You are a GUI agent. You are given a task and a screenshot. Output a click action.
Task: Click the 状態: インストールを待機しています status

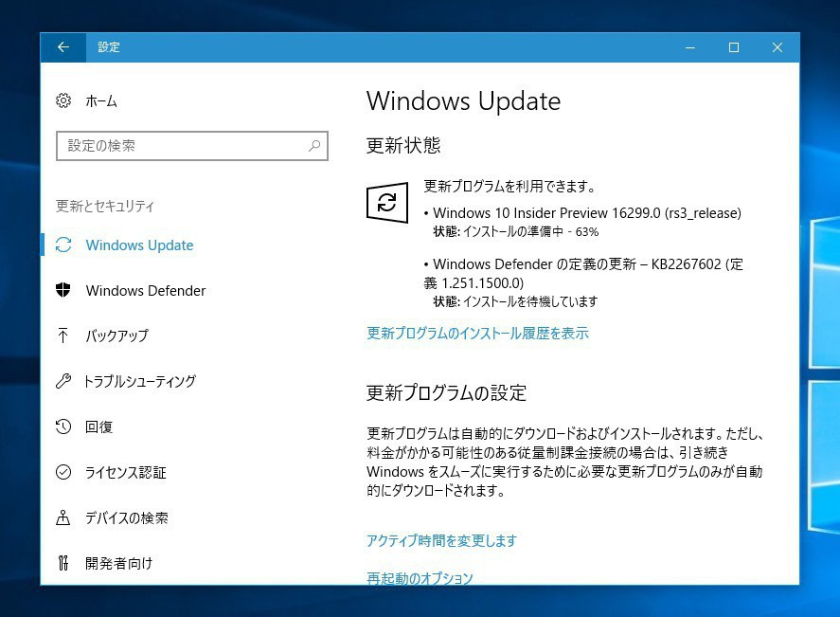[x=515, y=301]
